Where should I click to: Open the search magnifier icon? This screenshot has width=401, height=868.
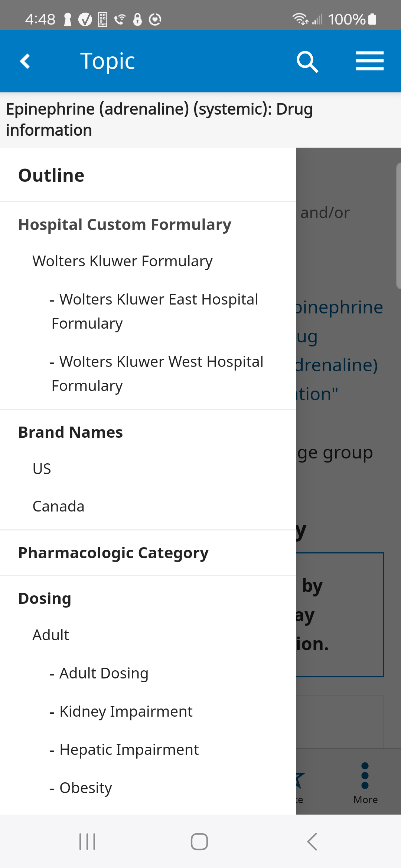coord(307,62)
